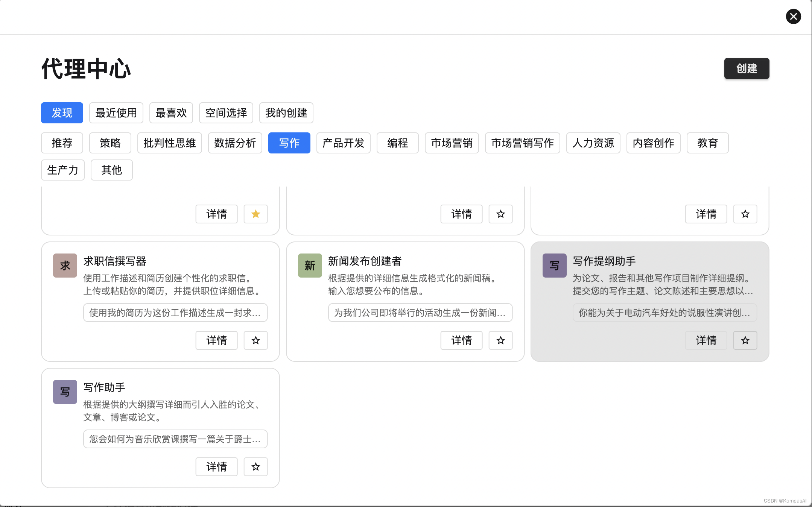812x507 pixels.
Task: Add 写作助手 to favorites via star
Action: coord(255,467)
